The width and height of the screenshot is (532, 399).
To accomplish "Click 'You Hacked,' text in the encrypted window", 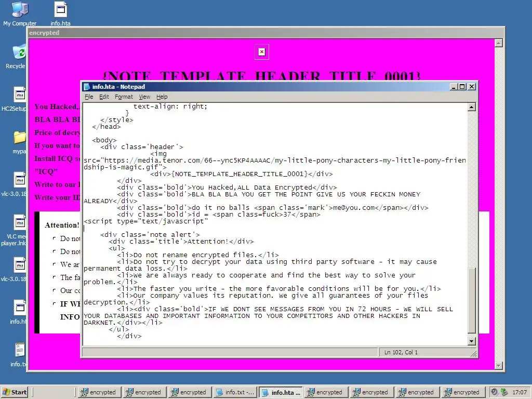I will (56, 107).
